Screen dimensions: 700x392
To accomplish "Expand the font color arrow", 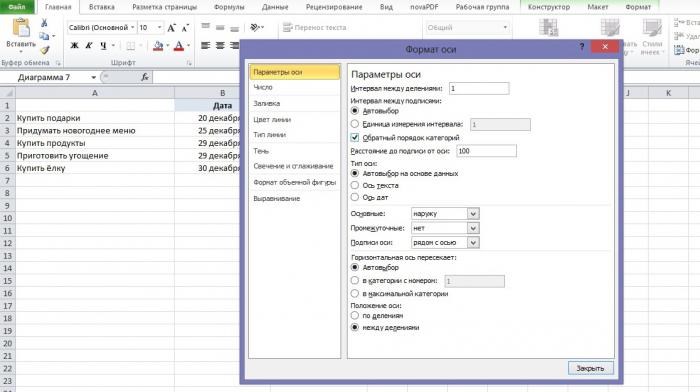I will pyautogui.click(x=188, y=46).
